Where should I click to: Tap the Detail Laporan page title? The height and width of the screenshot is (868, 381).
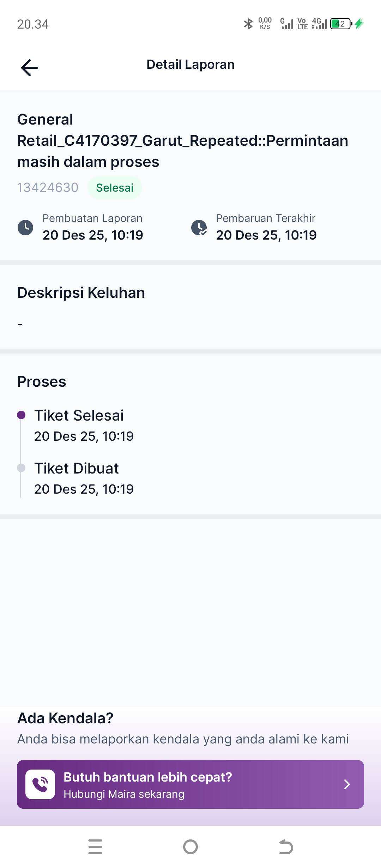[190, 65]
